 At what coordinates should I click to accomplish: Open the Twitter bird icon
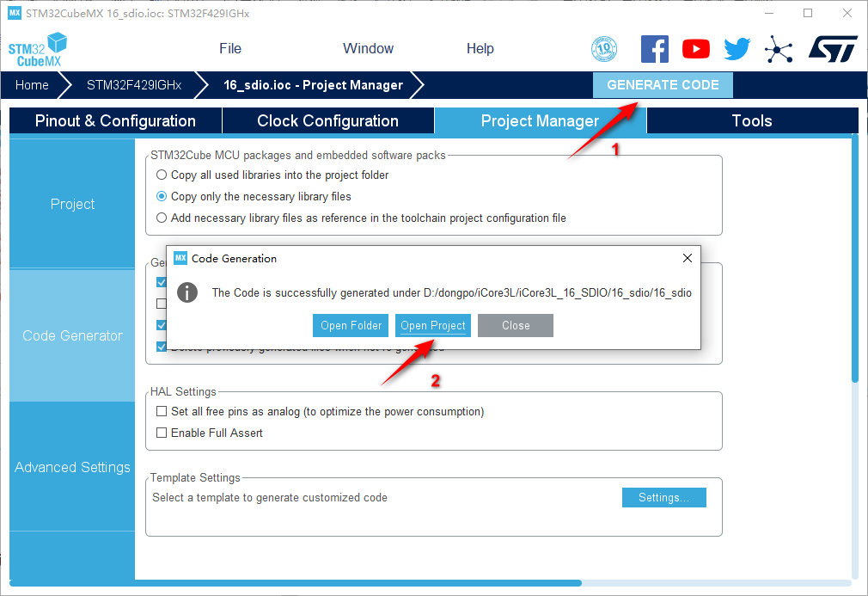[737, 49]
